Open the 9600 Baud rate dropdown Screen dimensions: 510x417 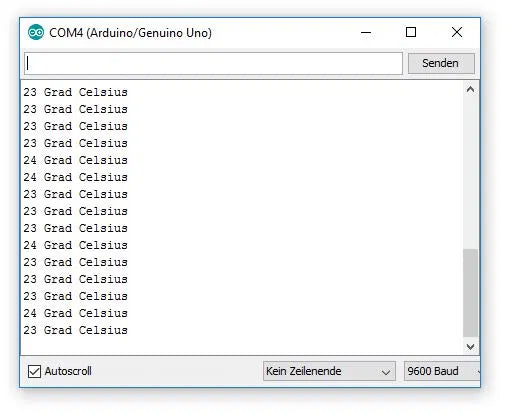tap(442, 371)
